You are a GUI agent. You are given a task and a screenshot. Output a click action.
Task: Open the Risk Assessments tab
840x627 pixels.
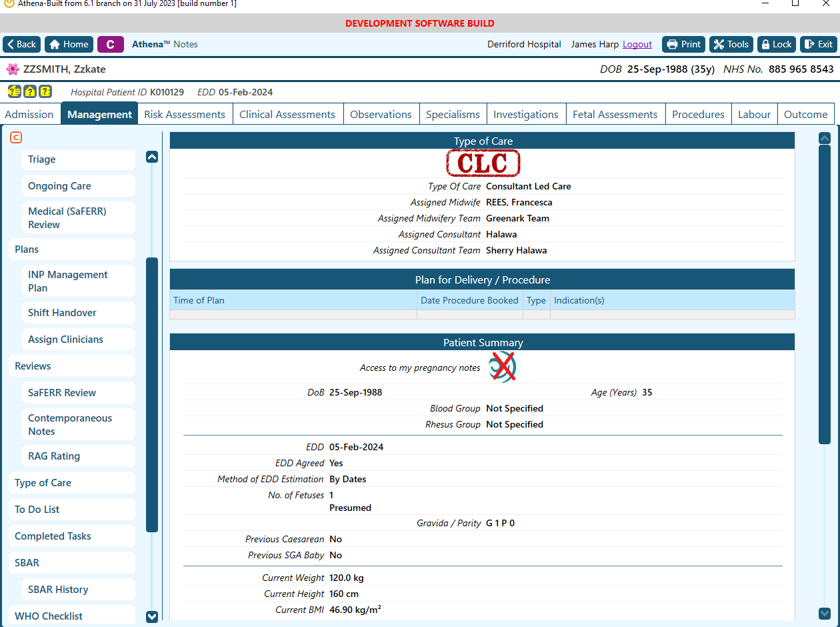(x=185, y=114)
